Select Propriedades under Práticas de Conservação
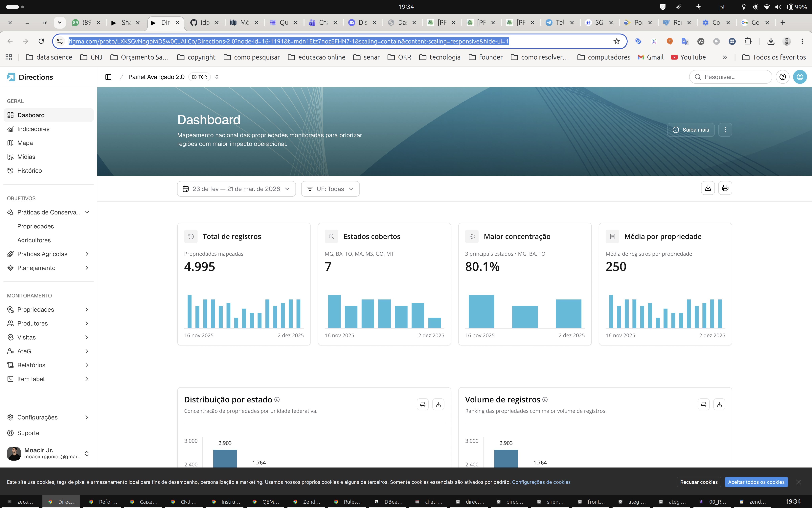The width and height of the screenshot is (812, 508). [x=35, y=226]
